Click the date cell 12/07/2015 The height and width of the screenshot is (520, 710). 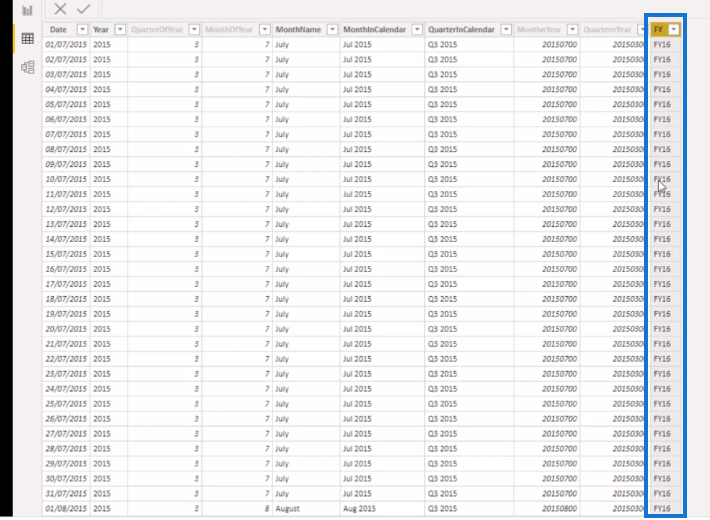point(66,209)
